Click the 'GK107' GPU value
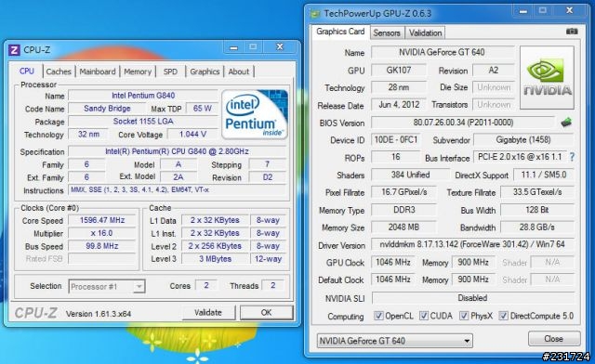 pyautogui.click(x=399, y=71)
